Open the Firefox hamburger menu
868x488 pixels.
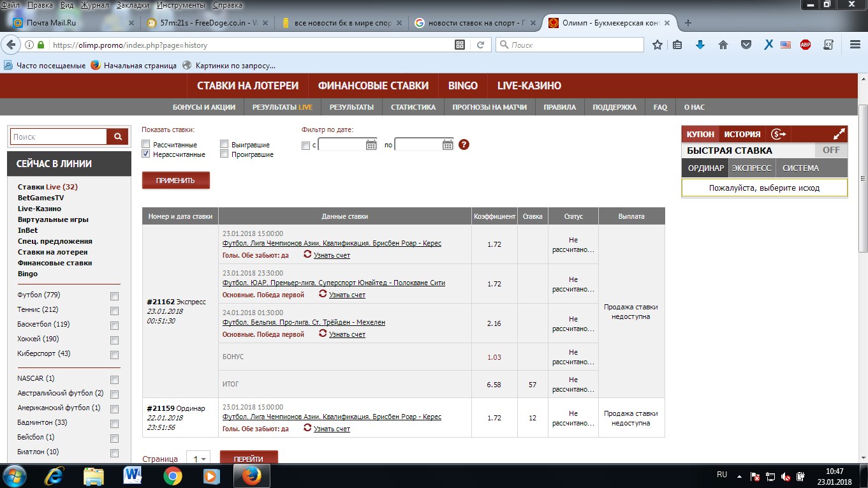coord(855,45)
